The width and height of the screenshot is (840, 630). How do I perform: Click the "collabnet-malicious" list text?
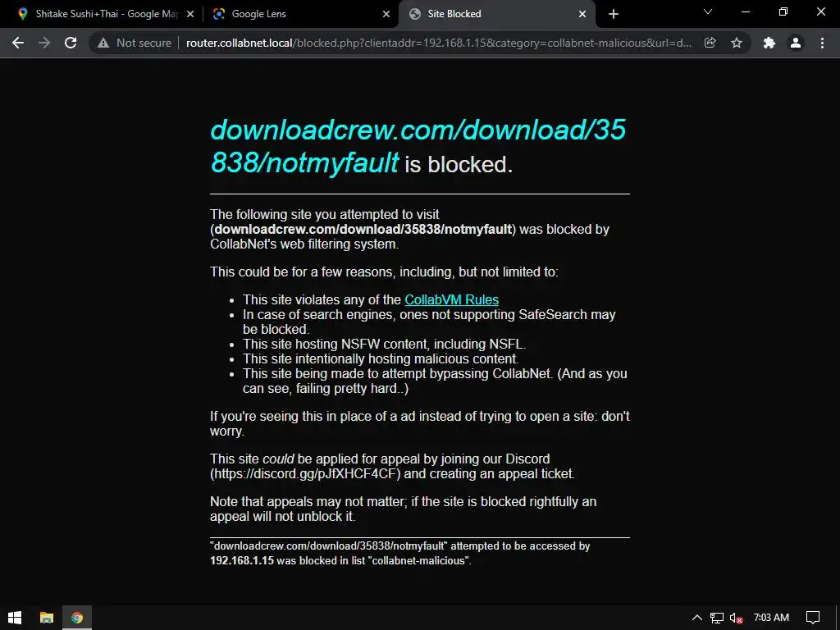(x=419, y=560)
